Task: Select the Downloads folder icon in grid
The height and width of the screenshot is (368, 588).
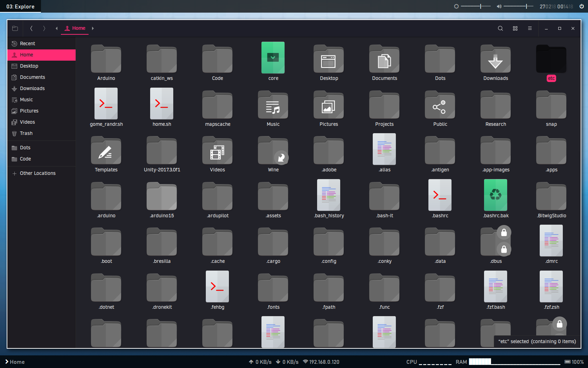Action: tap(496, 59)
